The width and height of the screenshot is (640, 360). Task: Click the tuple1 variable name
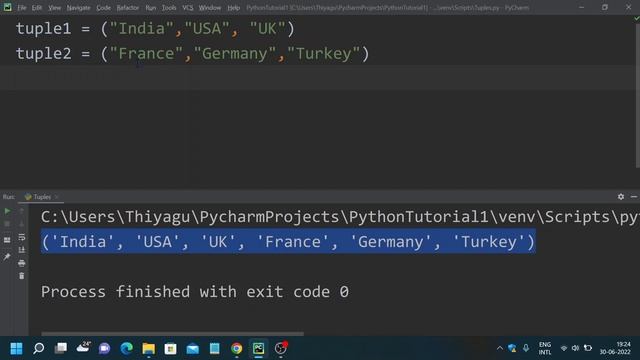pyautogui.click(x=44, y=29)
